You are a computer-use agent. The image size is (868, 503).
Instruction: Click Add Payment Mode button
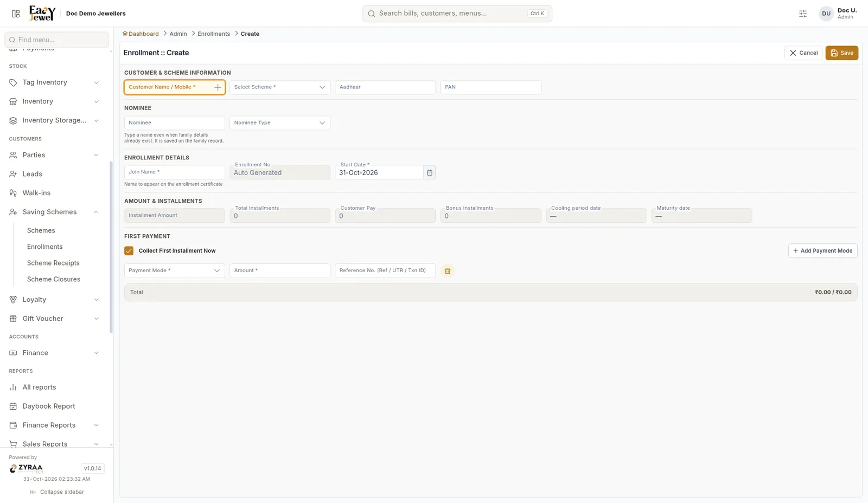tap(822, 251)
